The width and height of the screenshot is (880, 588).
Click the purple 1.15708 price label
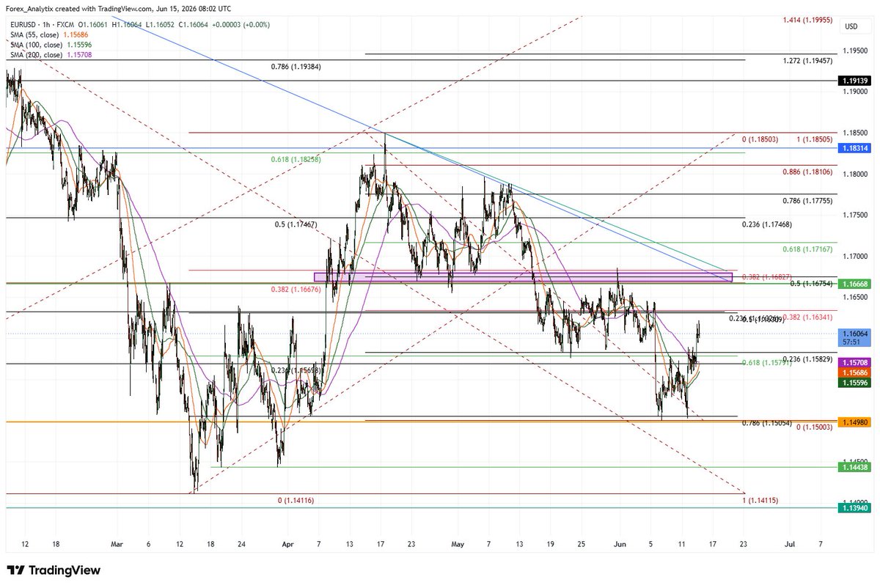855,362
